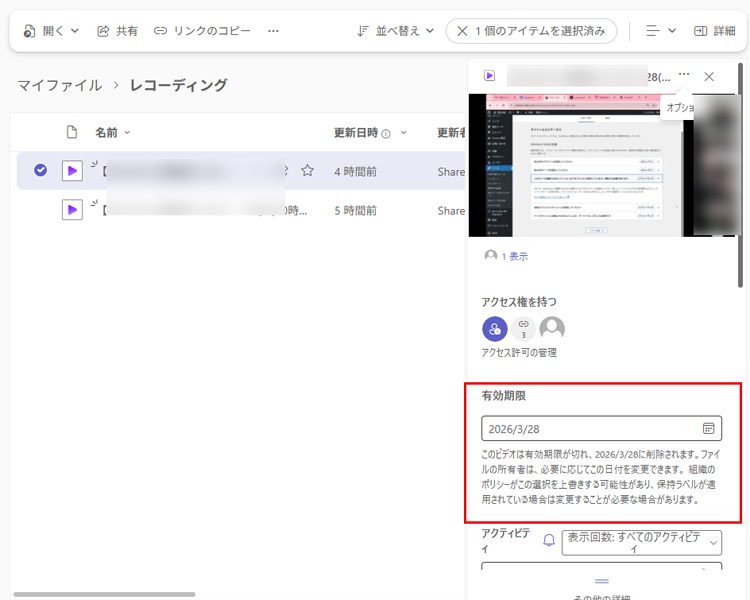The height and width of the screenshot is (600, 750).
Task: Open 表示回数: すべてのアクティビティ dropdown
Action: pos(641,543)
